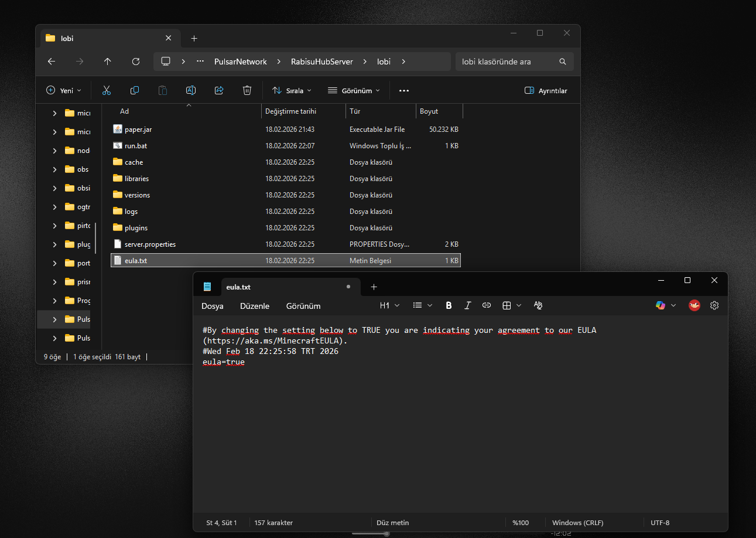756x538 pixels.
Task: Expand the chevron after lobi in address bar
Action: [403, 62]
